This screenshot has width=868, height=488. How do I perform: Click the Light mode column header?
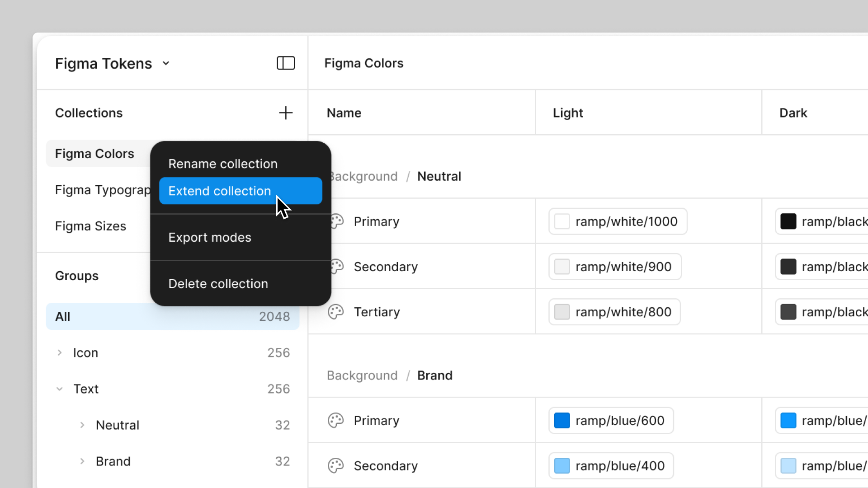pos(568,113)
